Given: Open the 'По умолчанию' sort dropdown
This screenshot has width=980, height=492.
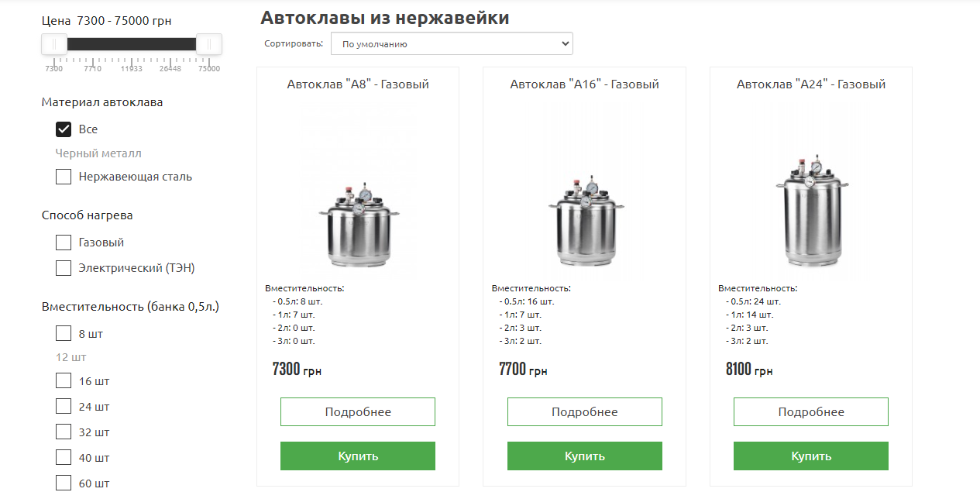Looking at the screenshot, I should [452, 44].
